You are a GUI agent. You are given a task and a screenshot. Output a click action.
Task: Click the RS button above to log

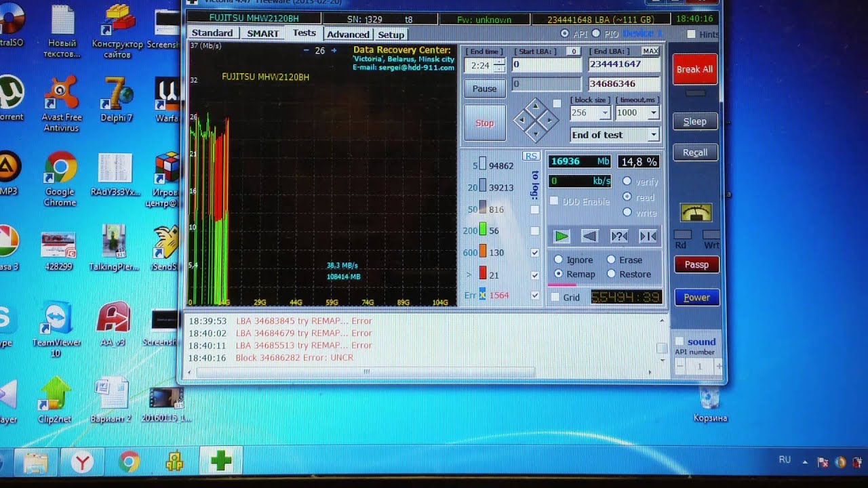coord(531,156)
